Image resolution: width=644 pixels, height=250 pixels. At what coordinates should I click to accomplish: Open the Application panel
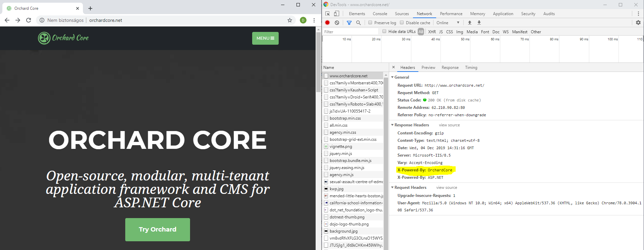click(503, 14)
